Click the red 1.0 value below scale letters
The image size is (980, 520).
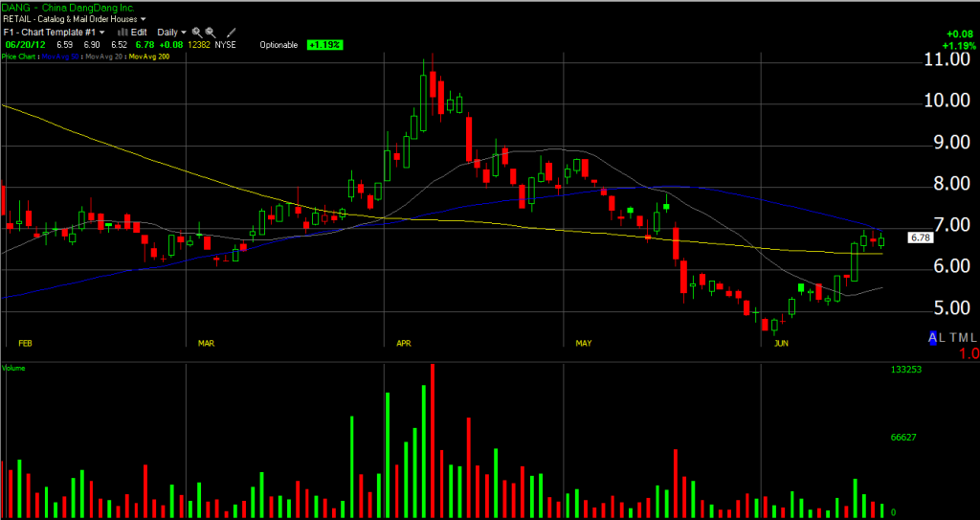tap(969, 353)
